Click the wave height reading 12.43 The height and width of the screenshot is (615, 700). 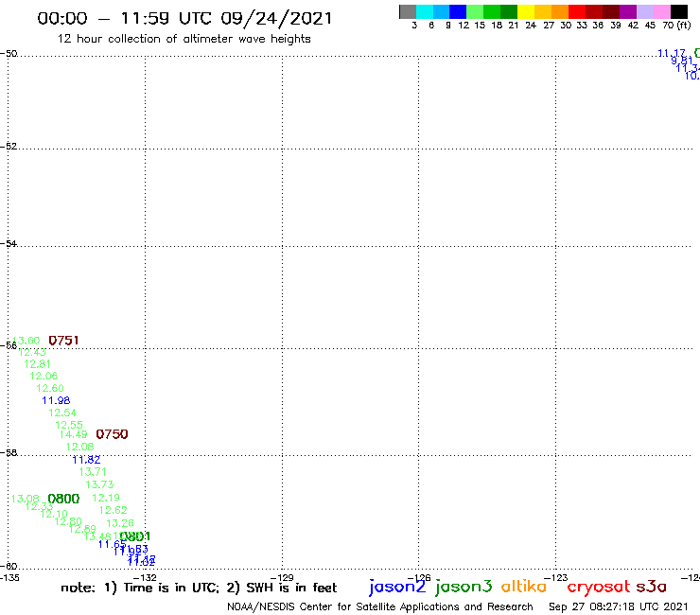pyautogui.click(x=32, y=352)
